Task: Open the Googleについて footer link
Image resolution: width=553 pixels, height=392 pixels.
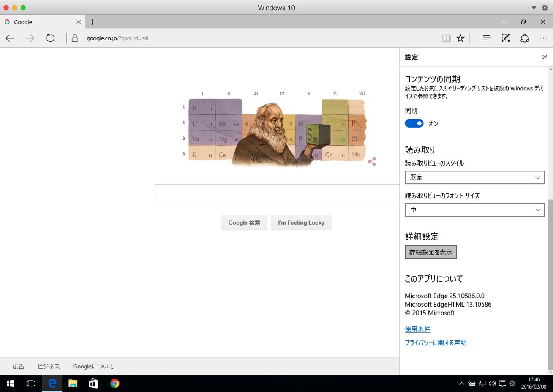Action: (93, 367)
